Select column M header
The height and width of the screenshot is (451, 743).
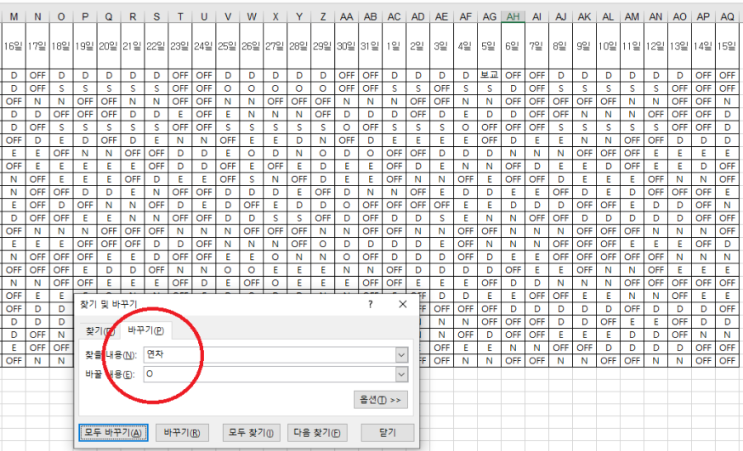14,17
